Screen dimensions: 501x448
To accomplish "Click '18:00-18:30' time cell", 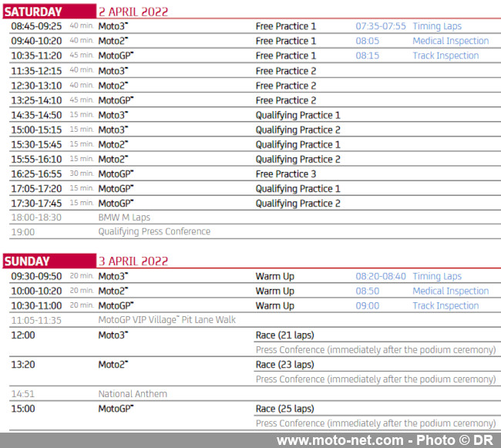I will [x=36, y=217].
